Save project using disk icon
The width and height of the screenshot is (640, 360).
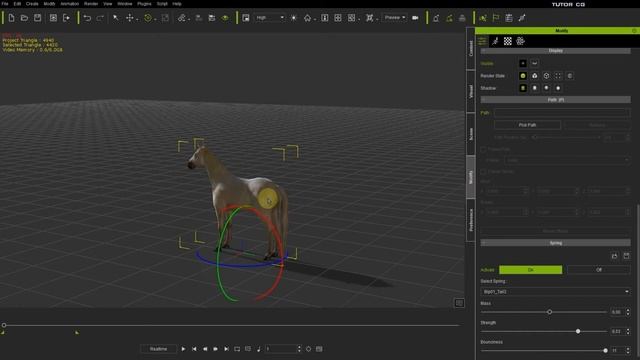[37, 18]
